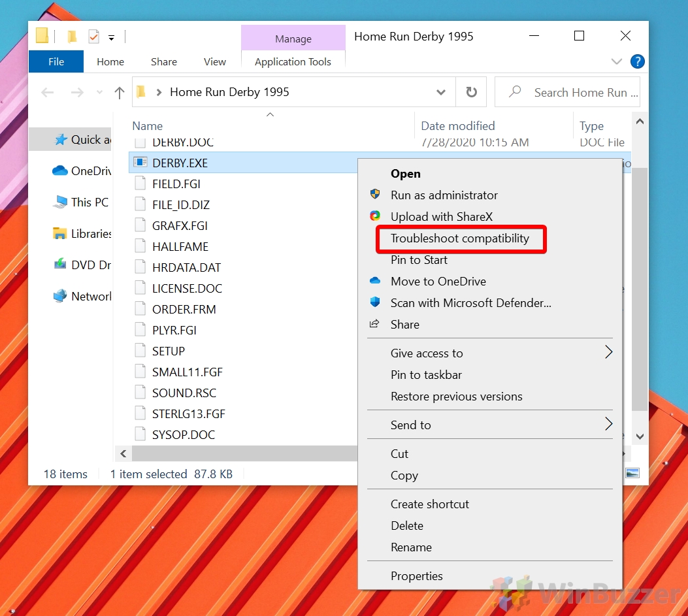
Task: Click the DERBY.EXE application icon
Action: 140,163
